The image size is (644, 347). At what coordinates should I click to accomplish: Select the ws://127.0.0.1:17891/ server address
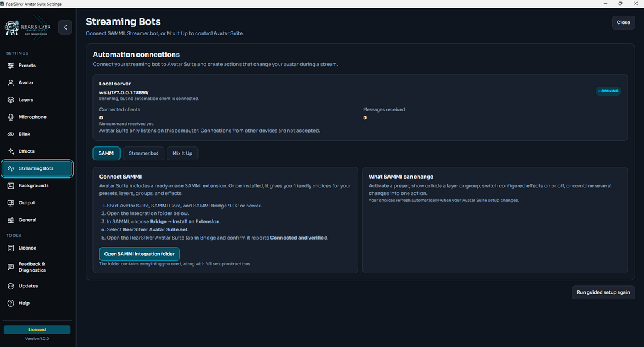pos(124,92)
